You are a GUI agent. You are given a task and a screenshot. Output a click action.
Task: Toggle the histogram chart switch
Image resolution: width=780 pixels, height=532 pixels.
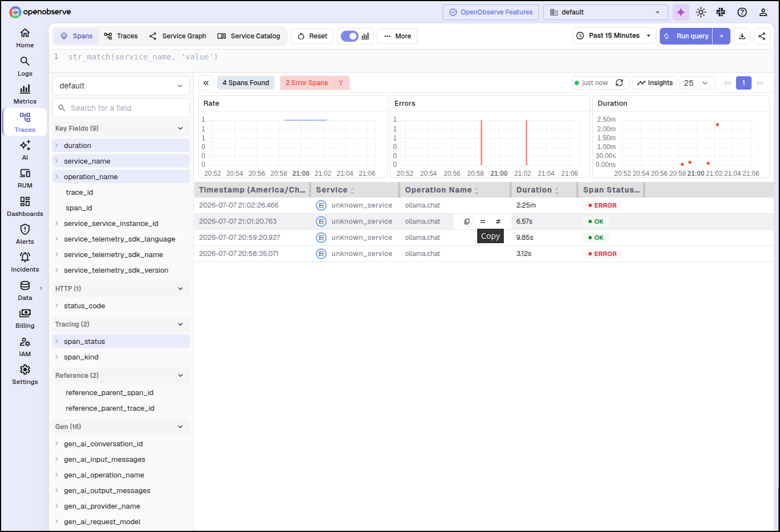350,36
